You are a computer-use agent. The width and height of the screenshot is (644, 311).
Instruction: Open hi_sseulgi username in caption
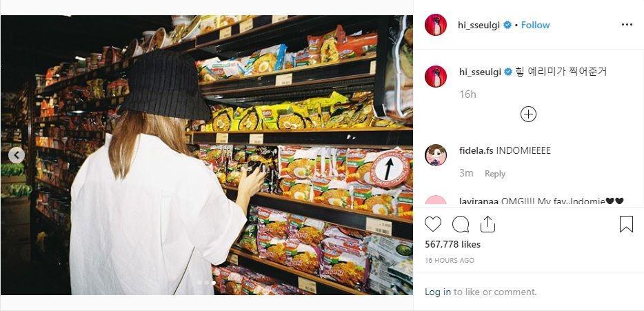480,72
